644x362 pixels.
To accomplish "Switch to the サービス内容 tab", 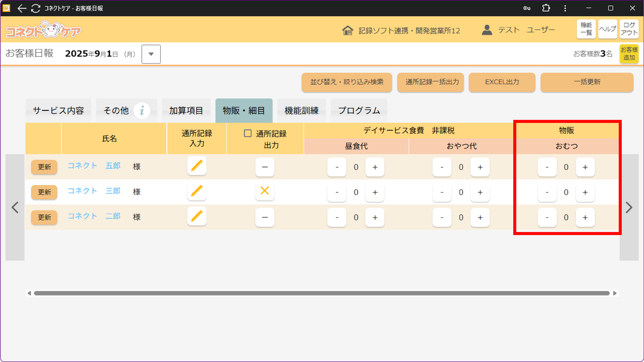I will pyautogui.click(x=58, y=111).
